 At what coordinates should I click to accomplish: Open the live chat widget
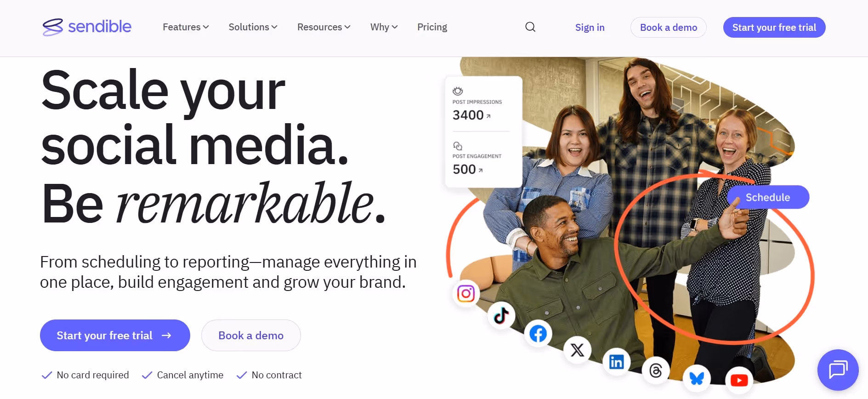(x=838, y=370)
